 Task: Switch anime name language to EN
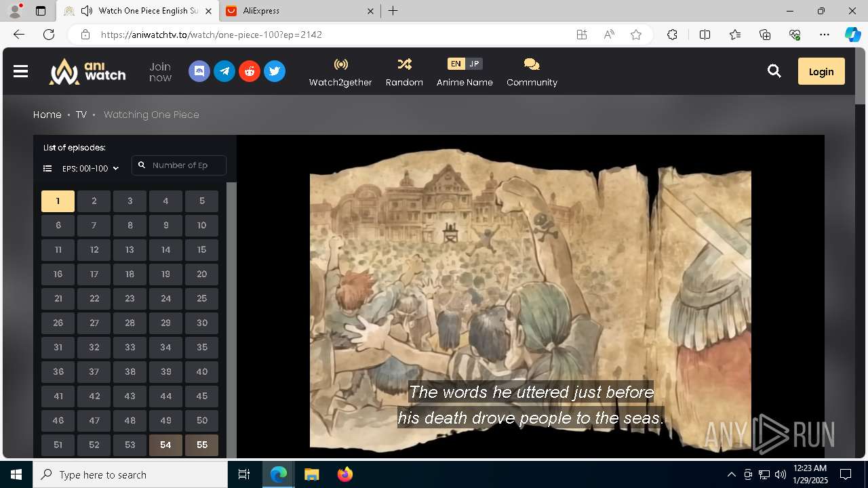[x=456, y=64]
